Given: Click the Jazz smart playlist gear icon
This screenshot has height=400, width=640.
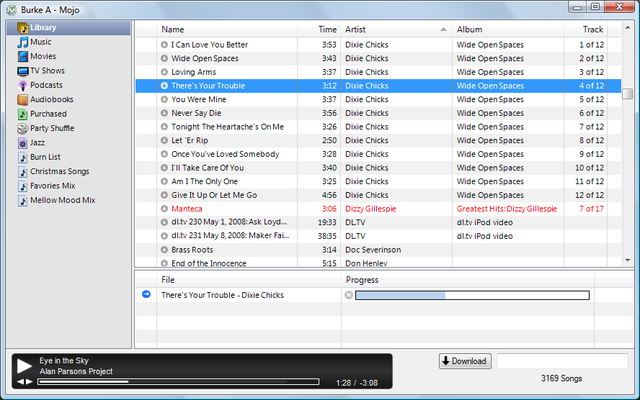Looking at the screenshot, I should (x=23, y=143).
